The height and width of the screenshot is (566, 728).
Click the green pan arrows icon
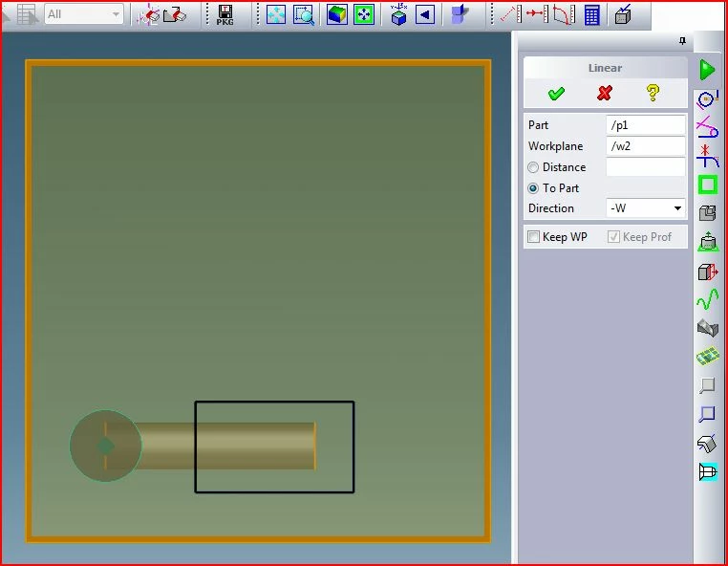(364, 15)
